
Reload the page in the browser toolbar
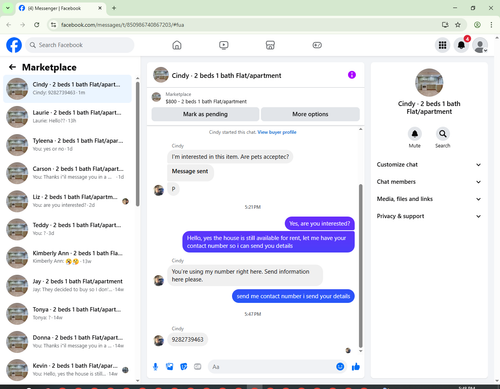37,25
